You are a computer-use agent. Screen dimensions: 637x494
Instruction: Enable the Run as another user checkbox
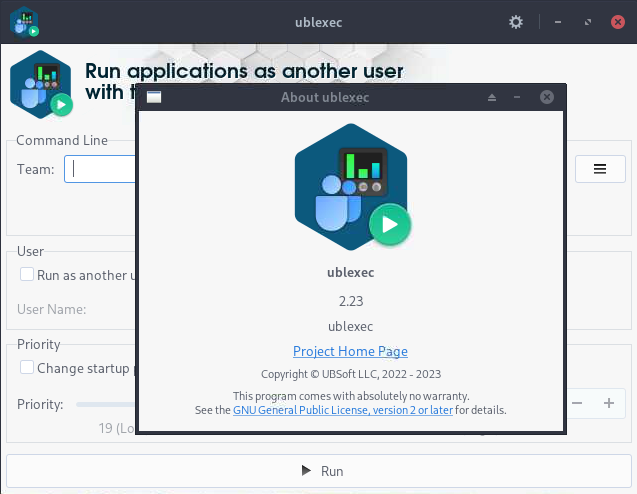point(27,275)
